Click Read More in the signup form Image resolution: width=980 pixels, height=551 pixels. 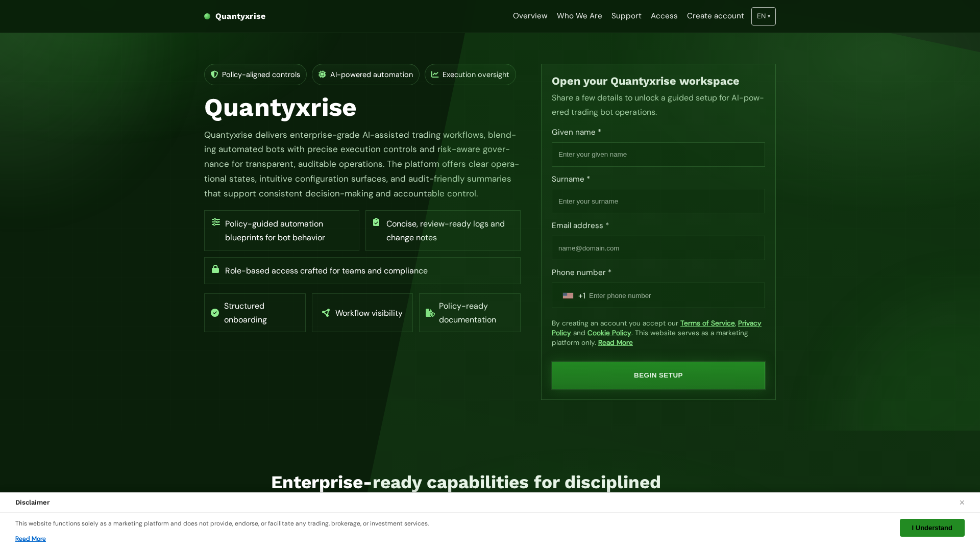(x=615, y=343)
